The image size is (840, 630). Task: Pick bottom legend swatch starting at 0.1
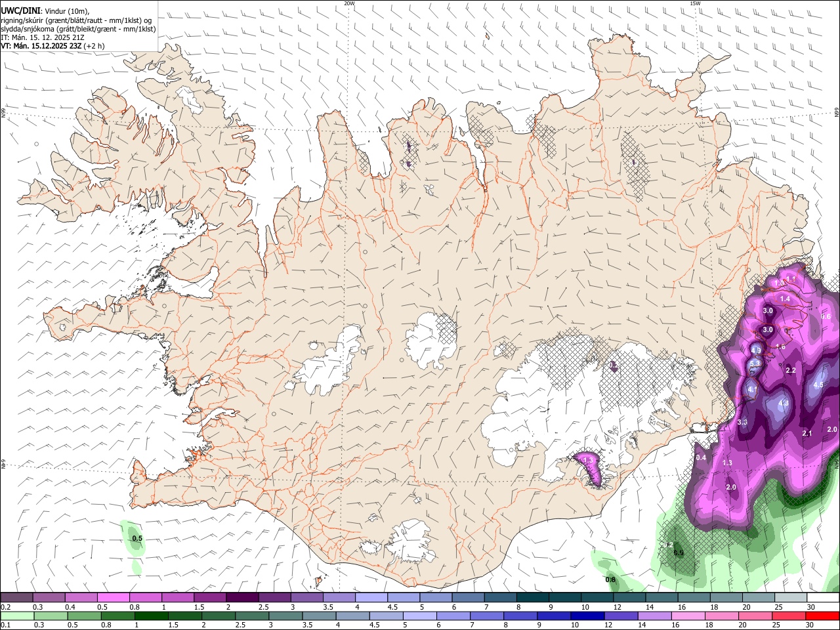[16, 616]
